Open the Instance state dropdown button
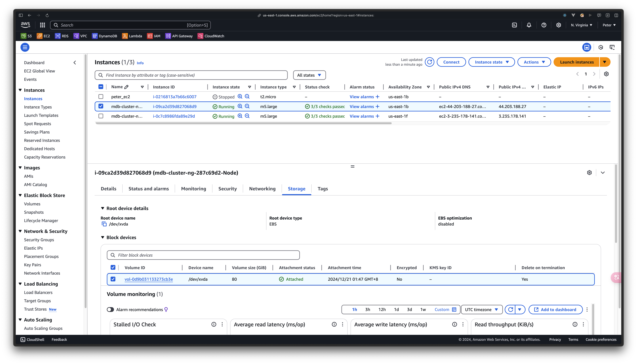The image size is (637, 364). click(x=491, y=62)
